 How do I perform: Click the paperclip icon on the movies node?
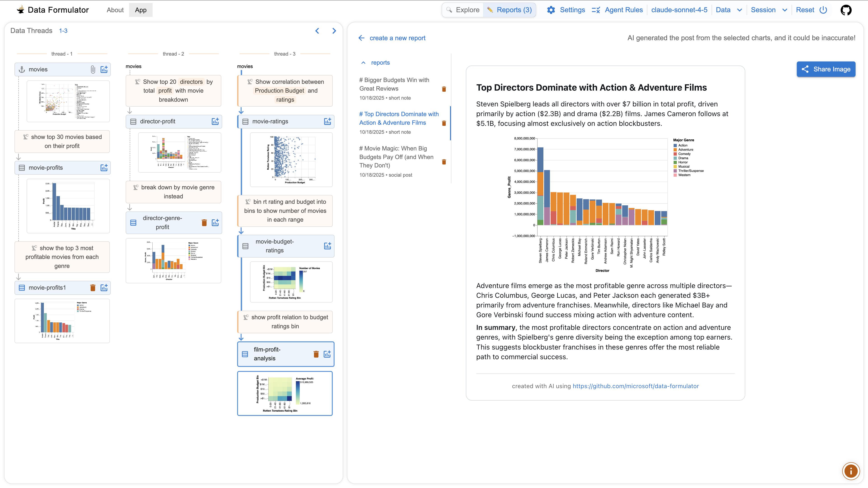click(x=93, y=69)
